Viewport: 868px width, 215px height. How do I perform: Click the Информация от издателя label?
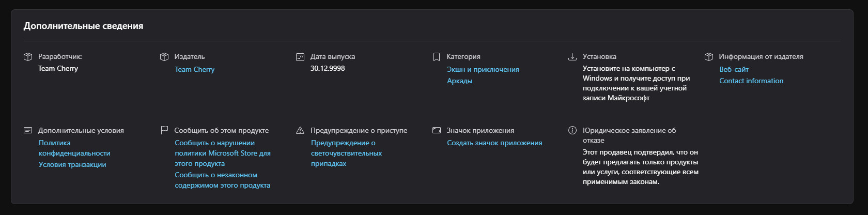click(x=761, y=57)
